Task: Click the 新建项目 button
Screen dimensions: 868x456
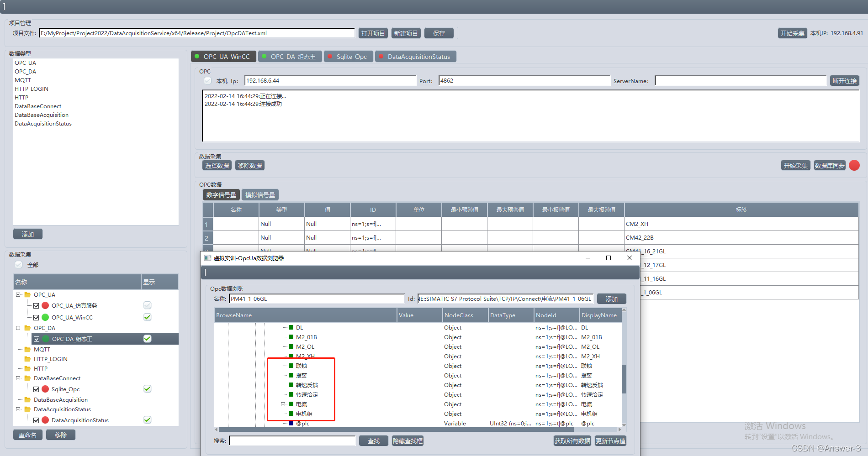Action: [x=406, y=33]
